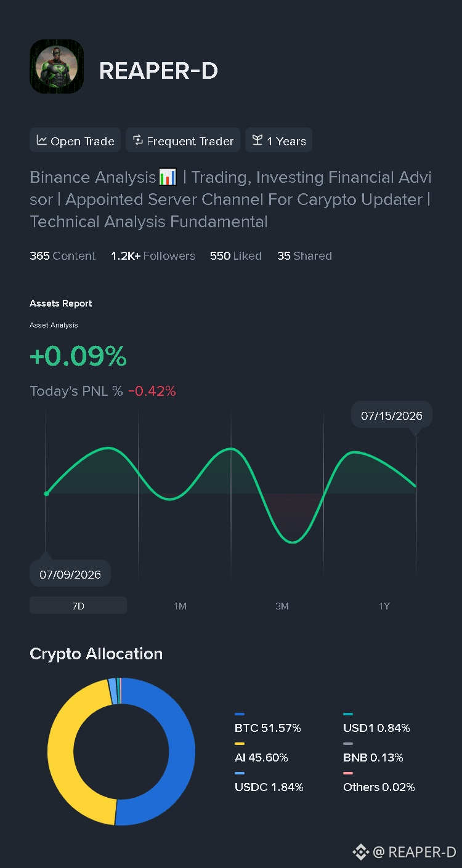Select the 1Y time range tab
462x868 pixels.
pyautogui.click(x=384, y=606)
